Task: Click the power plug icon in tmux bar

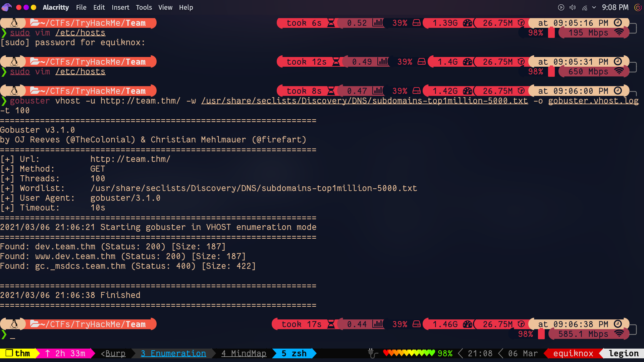Action: pos(372,353)
